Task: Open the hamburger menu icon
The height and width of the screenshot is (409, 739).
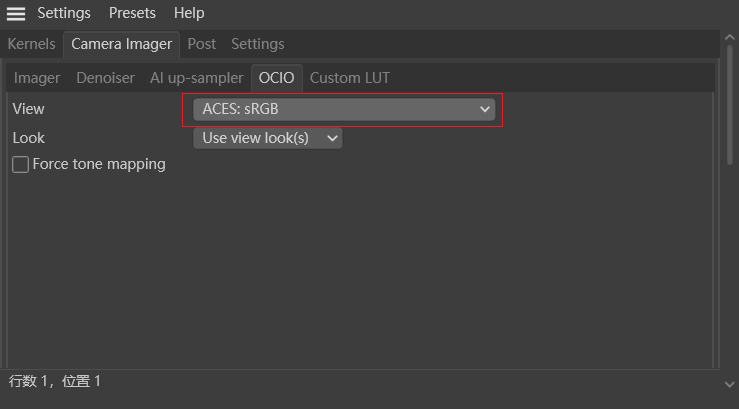Action: click(x=16, y=13)
